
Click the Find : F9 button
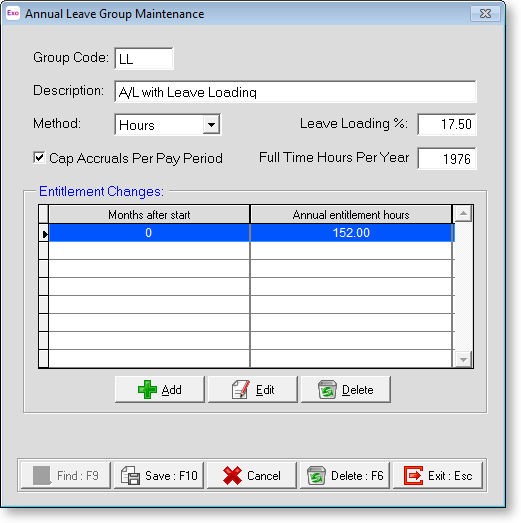coord(65,475)
